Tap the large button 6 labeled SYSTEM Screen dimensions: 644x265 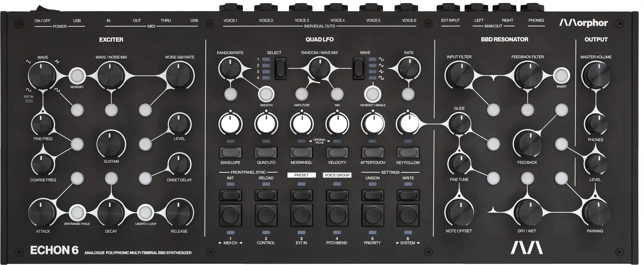coord(408,215)
